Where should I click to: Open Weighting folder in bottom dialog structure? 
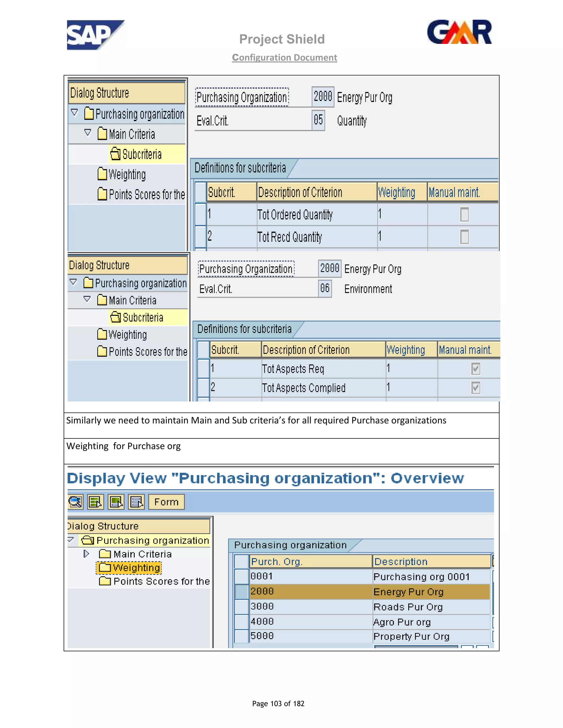tap(129, 568)
